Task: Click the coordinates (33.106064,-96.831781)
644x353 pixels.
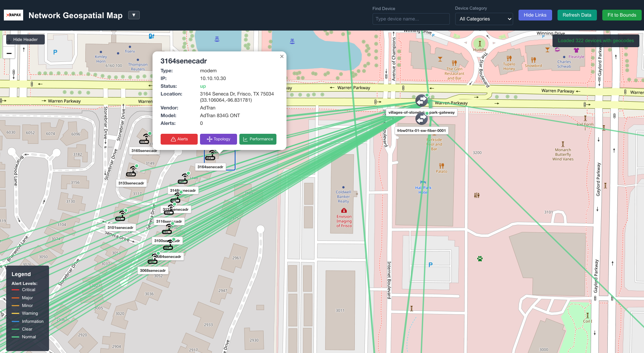Action: pos(226,100)
